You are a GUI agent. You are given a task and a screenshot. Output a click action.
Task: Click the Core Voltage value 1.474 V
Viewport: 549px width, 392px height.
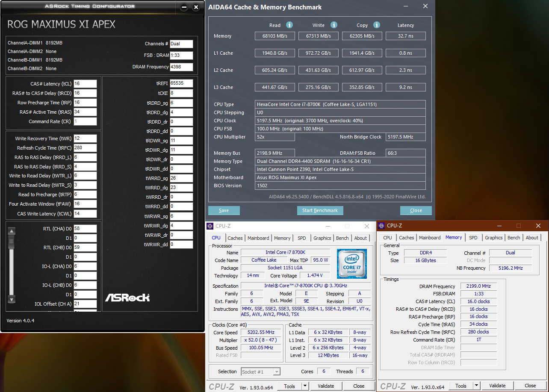(x=315, y=275)
